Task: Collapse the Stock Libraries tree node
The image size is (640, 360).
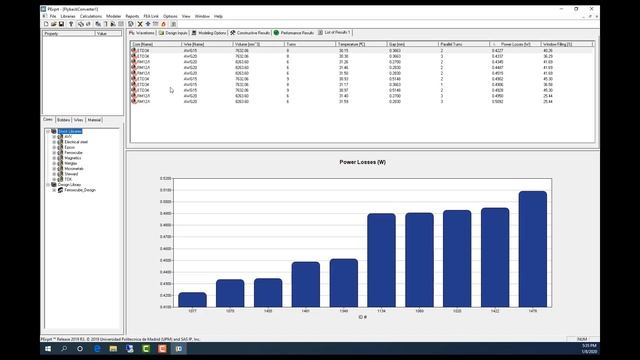Action: 48,131
